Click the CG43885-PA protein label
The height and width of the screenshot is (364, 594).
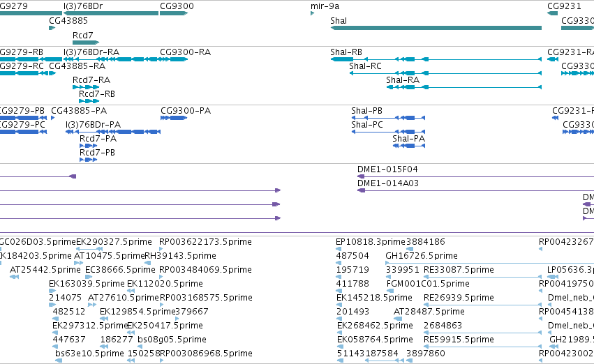[79, 110]
